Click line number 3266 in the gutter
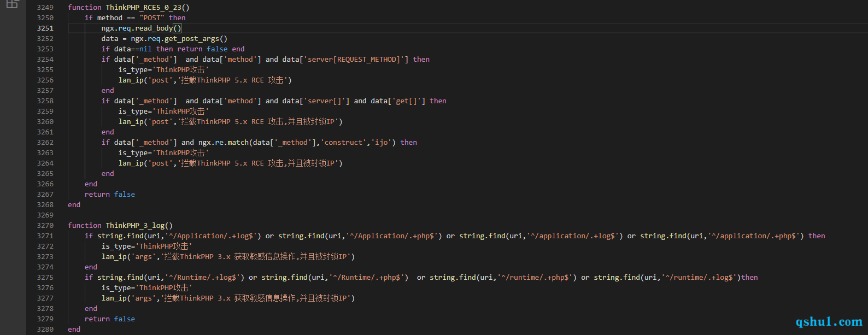The image size is (868, 335). pos(45,184)
